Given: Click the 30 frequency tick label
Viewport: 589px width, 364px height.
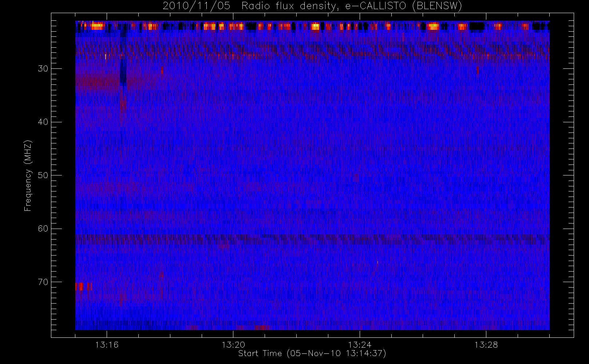Looking at the screenshot, I should point(43,68).
